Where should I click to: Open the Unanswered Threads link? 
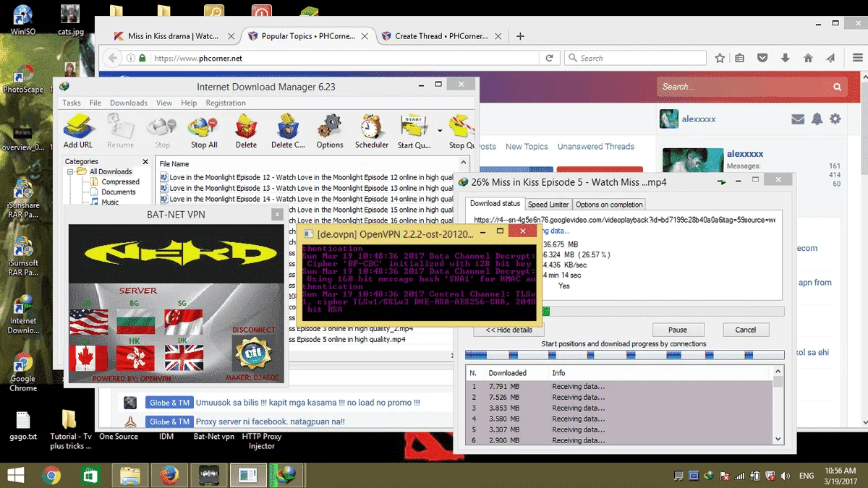pyautogui.click(x=595, y=147)
